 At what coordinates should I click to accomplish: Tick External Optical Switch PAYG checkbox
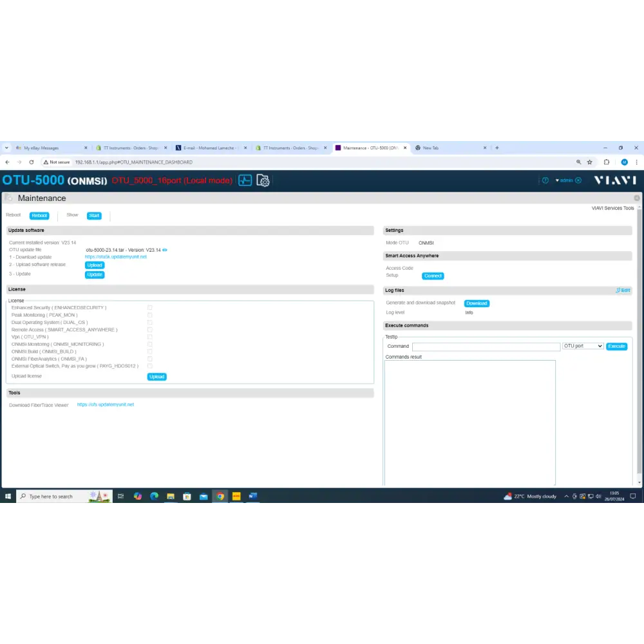click(150, 366)
